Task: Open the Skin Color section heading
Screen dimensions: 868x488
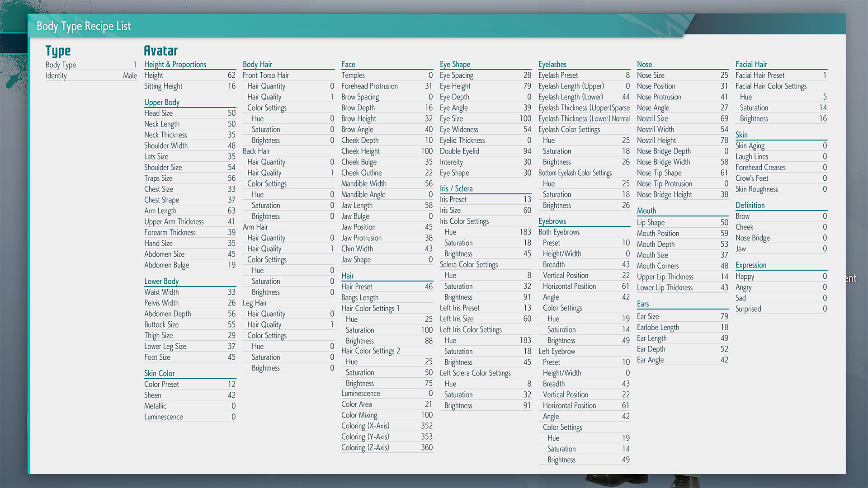Action: click(x=159, y=373)
